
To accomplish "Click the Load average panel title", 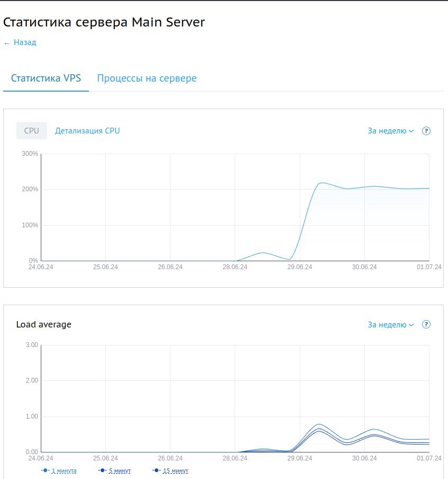I will tap(43, 324).
